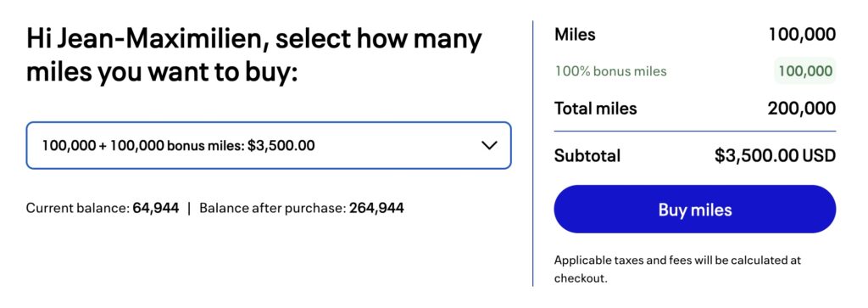
Task: Click the 'Balance after purchase:' label text
Action: tap(273, 208)
